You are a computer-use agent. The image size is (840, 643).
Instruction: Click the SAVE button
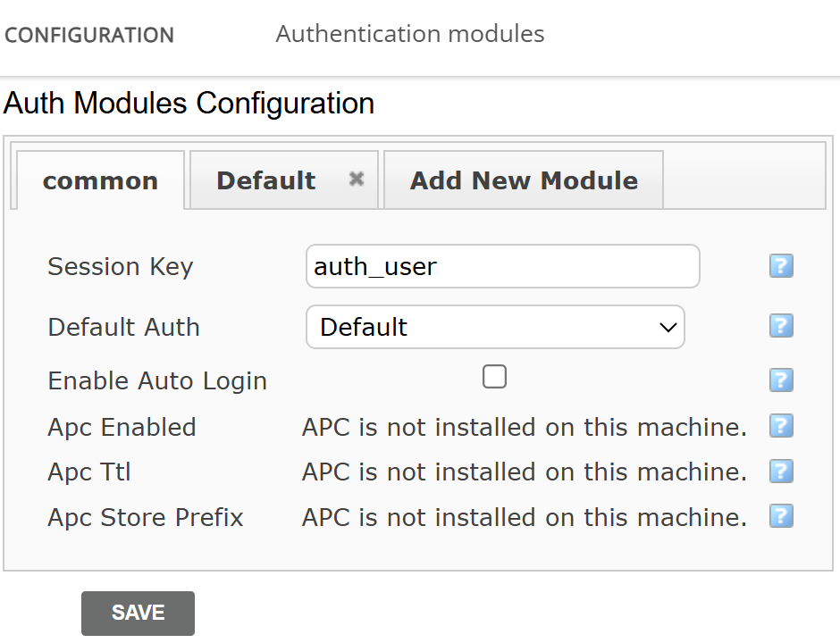138,613
